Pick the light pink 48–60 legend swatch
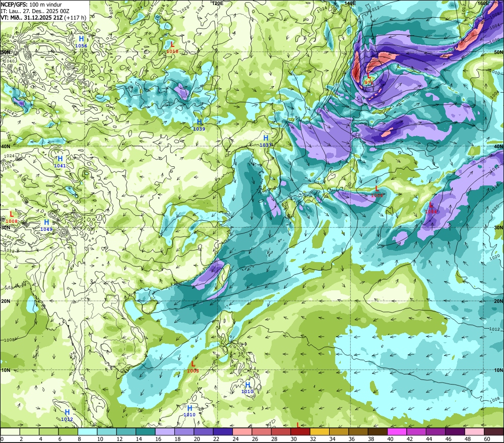Image resolution: width=504 pixels, height=443 pixels. point(474,432)
